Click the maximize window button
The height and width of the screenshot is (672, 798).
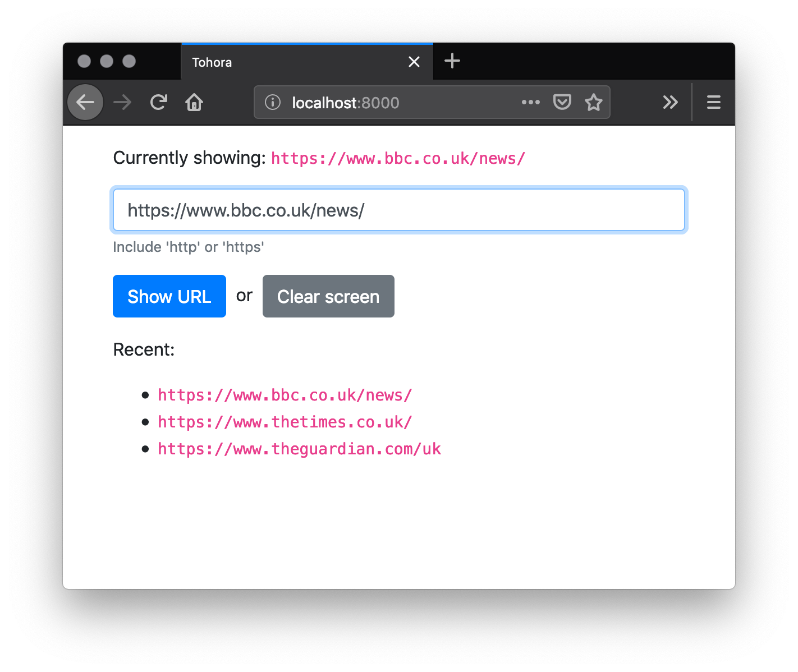point(129,61)
